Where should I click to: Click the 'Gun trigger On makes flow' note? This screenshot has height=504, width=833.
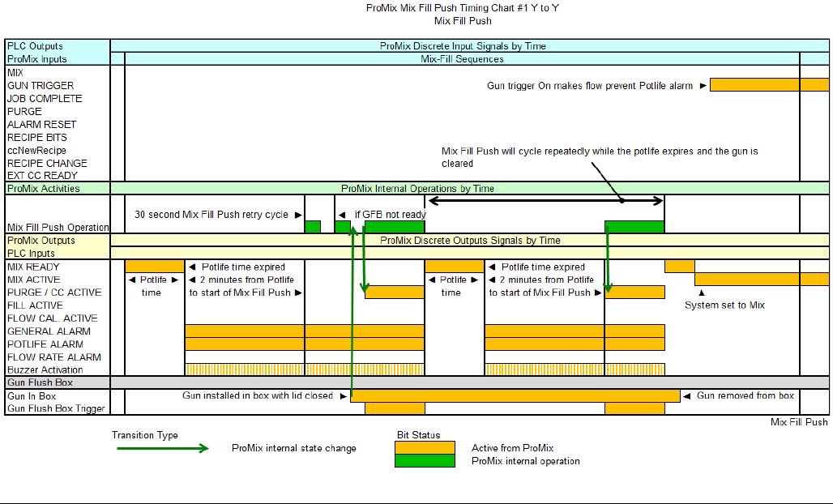[x=590, y=86]
